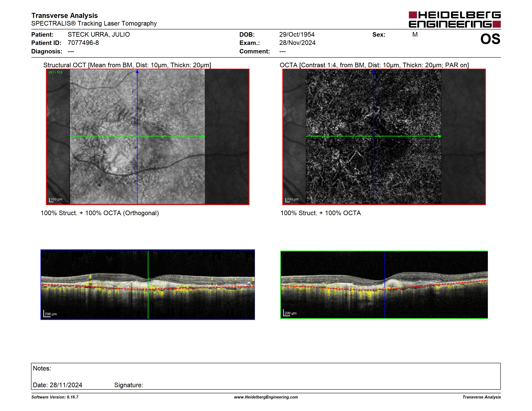Click the blue arrowhead atop OCTA image

point(374,72)
